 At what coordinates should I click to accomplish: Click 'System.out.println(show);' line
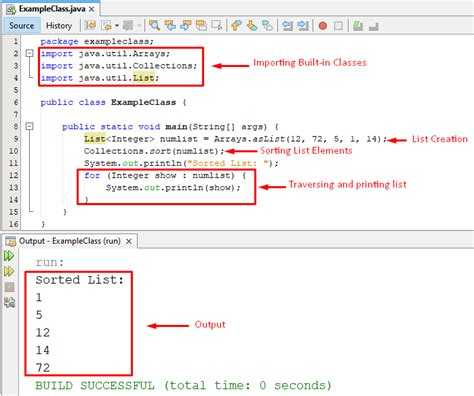[173, 187]
